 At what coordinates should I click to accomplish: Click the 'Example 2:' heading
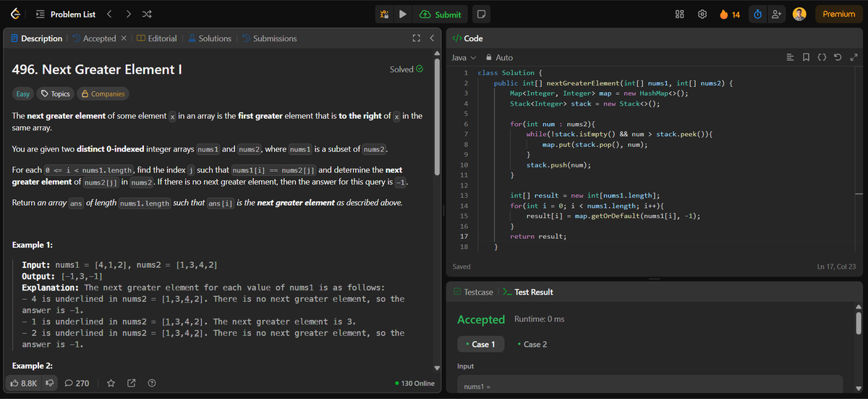[x=33, y=366]
